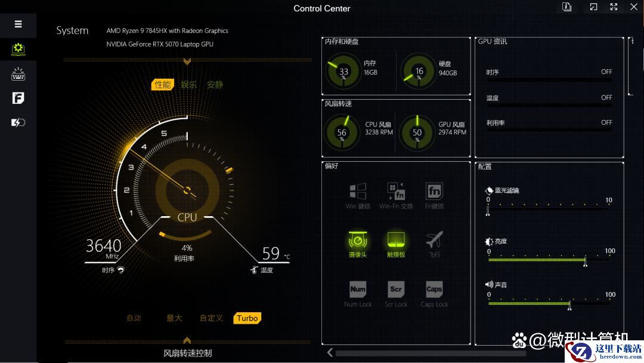The image size is (644, 363).
Task: Click the 风扇转速控制 label
Action: (x=187, y=353)
